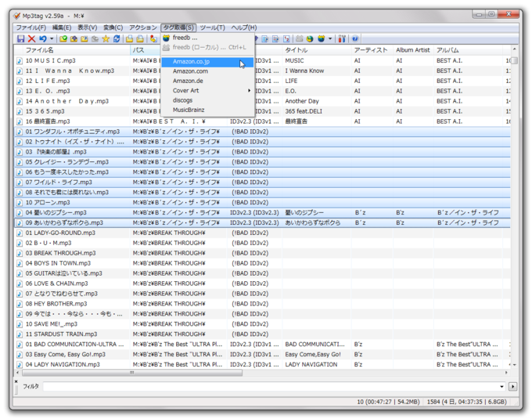Sort by the タイトル column header

coord(317,50)
